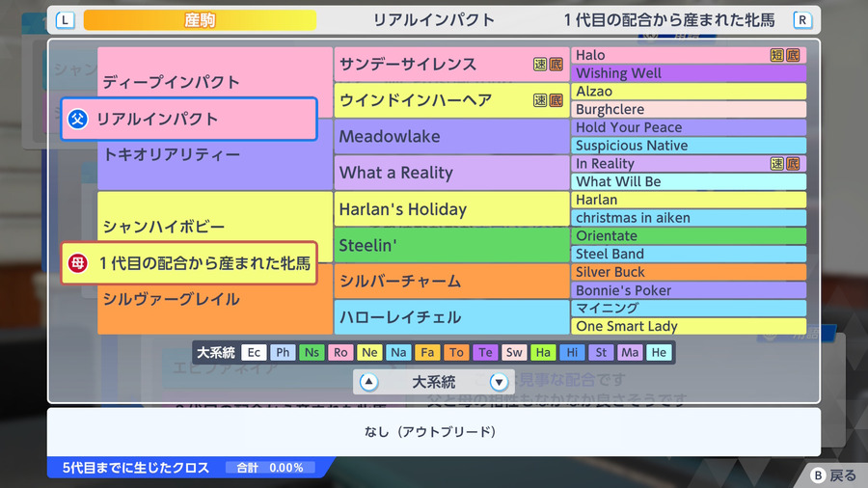The width and height of the screenshot is (868, 488).
Task: Select the What a Reality pedigree cell
Action: [x=451, y=173]
